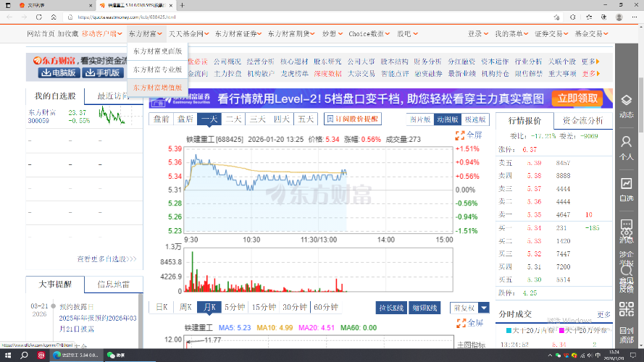
Task: Open 财务分析 link
Action: tap(427, 62)
